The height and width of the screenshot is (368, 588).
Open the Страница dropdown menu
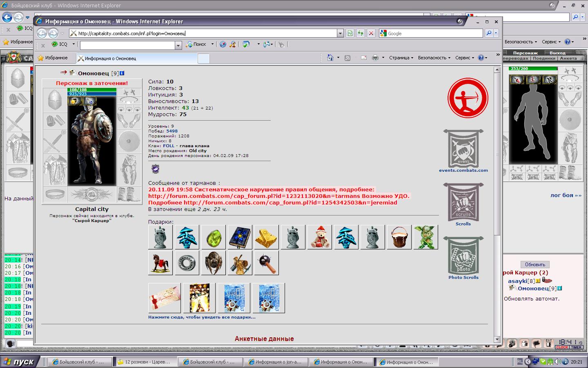[401, 58]
